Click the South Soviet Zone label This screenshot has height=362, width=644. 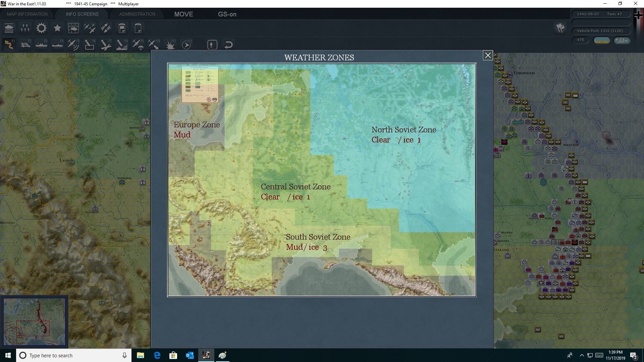click(318, 237)
